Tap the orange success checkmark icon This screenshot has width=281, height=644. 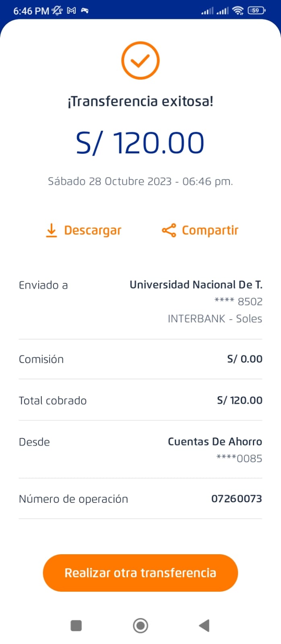(x=140, y=60)
